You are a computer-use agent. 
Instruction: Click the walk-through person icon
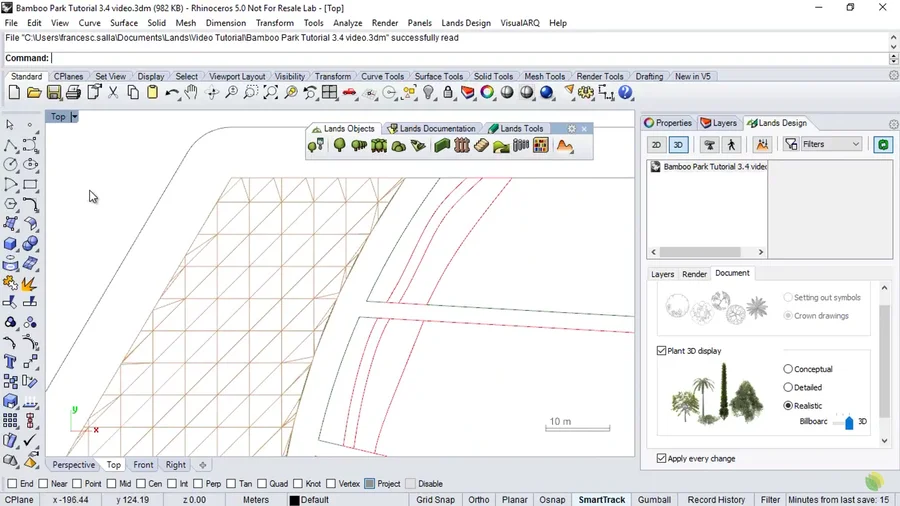tap(731, 145)
